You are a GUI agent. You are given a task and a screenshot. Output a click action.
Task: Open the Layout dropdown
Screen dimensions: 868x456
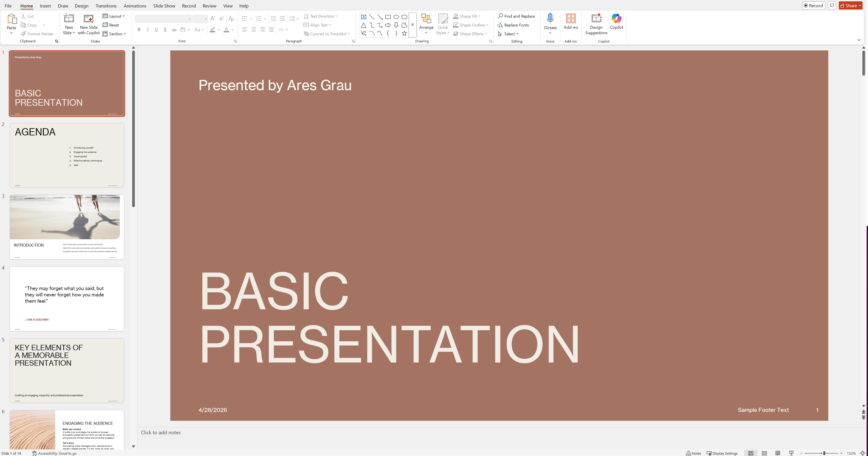point(114,16)
